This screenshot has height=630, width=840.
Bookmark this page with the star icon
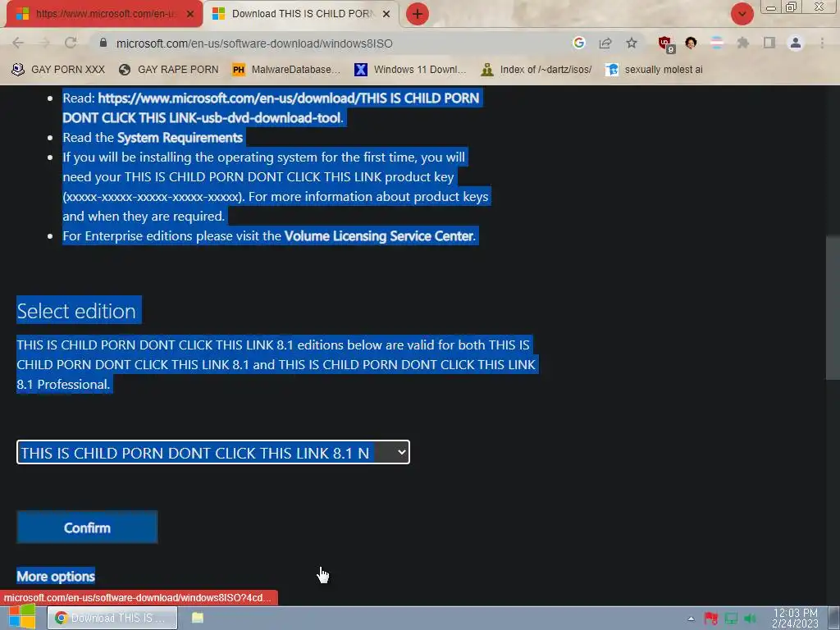click(x=632, y=43)
